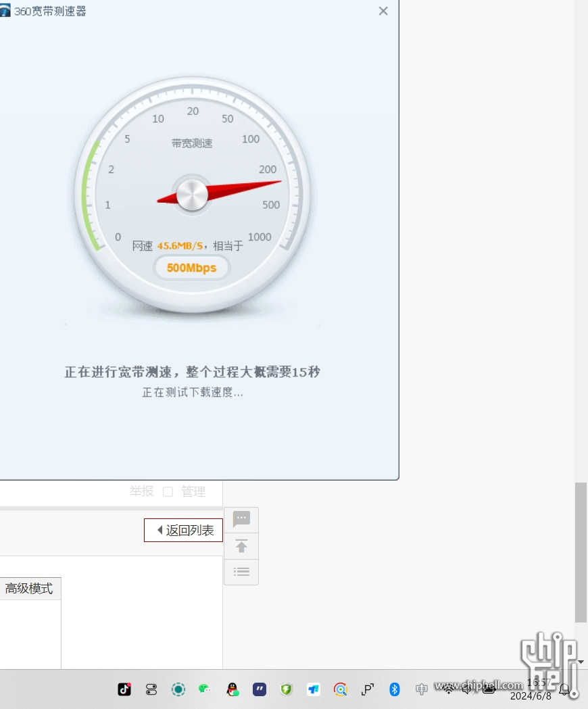Click the 360宽带测速器 title icon

tap(5, 11)
